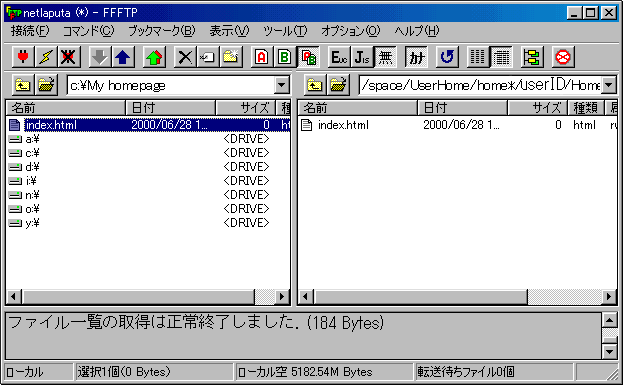Click log pane scrollbar down arrow
The image size is (623, 385).
pos(609,351)
